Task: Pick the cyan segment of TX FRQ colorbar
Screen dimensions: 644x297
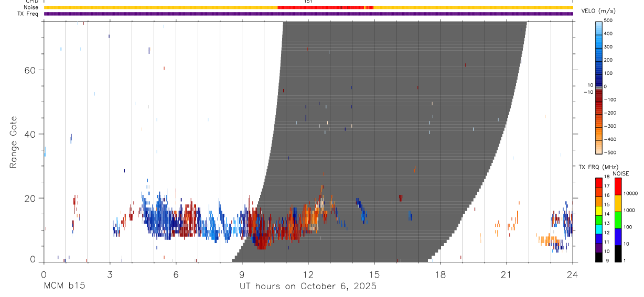Action: coord(599,228)
